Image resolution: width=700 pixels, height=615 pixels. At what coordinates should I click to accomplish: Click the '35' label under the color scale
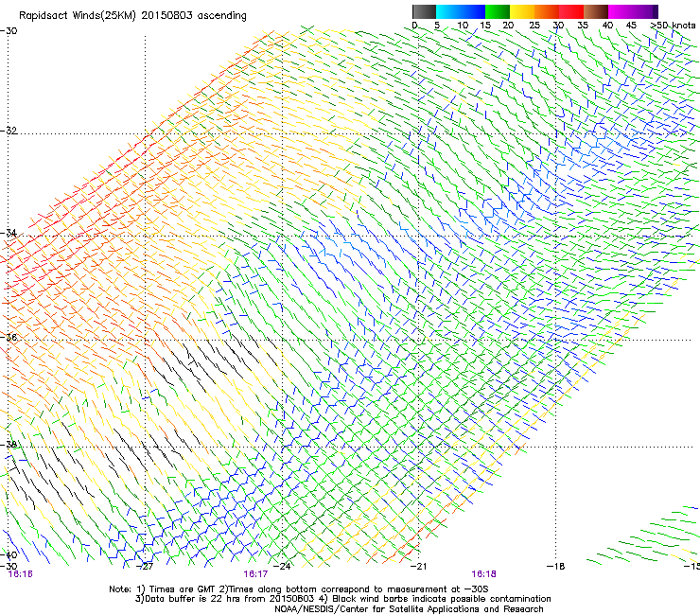(x=583, y=26)
